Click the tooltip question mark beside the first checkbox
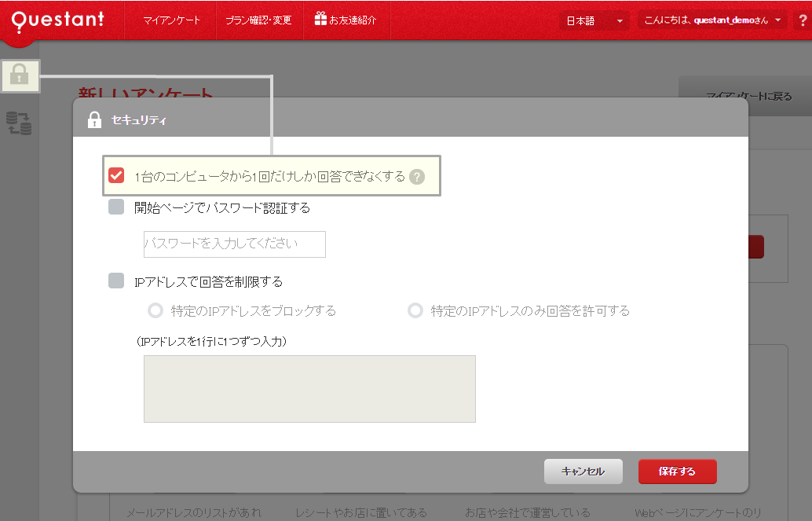Image resolution: width=812 pixels, height=521 pixels. click(x=417, y=176)
